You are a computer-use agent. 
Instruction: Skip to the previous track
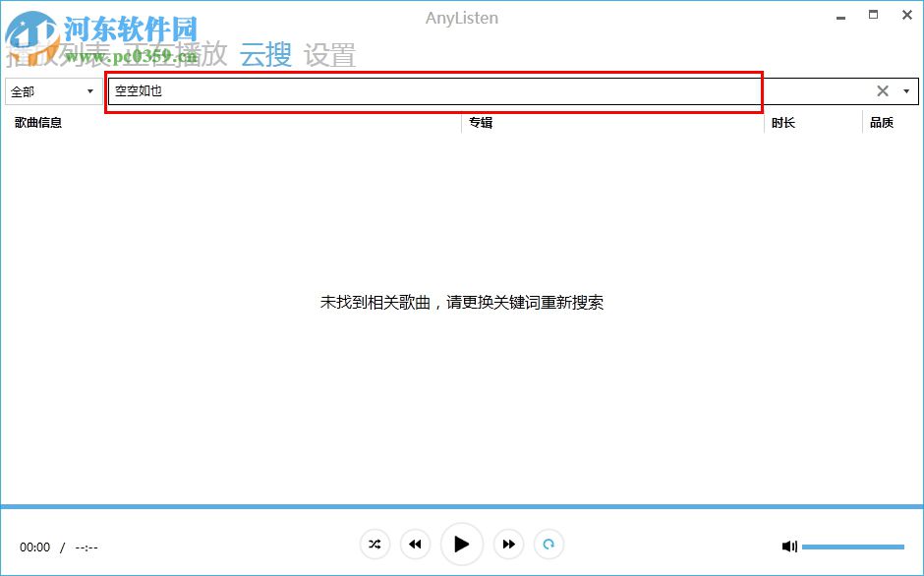pyautogui.click(x=415, y=544)
